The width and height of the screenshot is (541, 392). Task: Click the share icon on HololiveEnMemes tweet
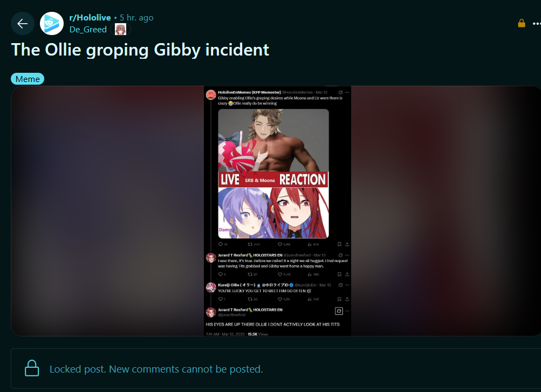(x=347, y=244)
